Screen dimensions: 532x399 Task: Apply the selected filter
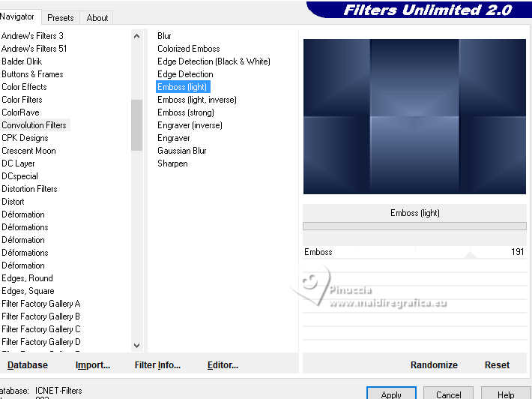tap(391, 393)
